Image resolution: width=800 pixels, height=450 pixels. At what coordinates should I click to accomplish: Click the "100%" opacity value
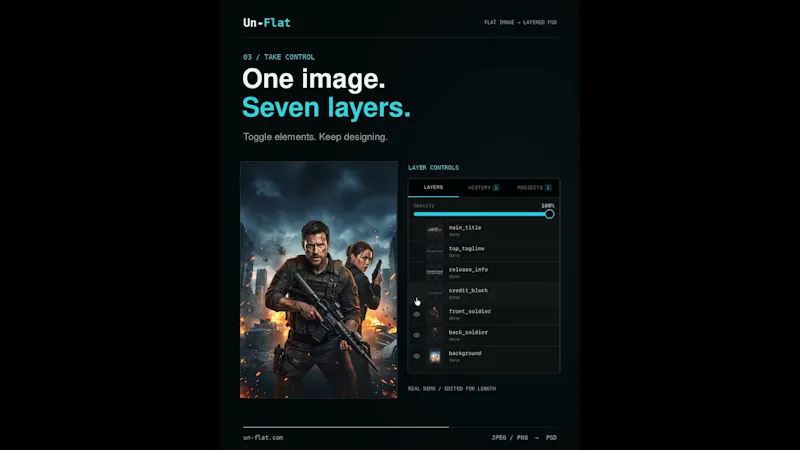click(547, 206)
